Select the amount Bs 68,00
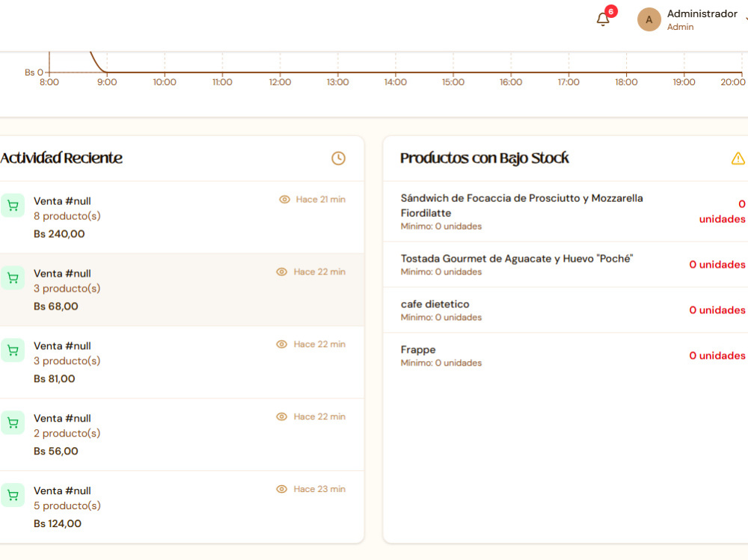Viewport: 748px width, 560px height. click(56, 307)
